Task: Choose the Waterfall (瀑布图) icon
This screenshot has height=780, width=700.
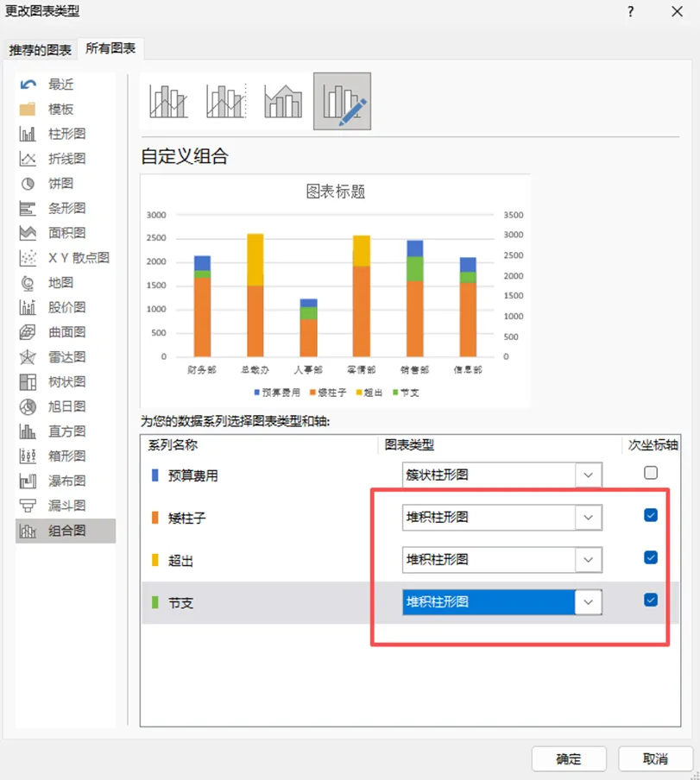Action: coord(28,481)
